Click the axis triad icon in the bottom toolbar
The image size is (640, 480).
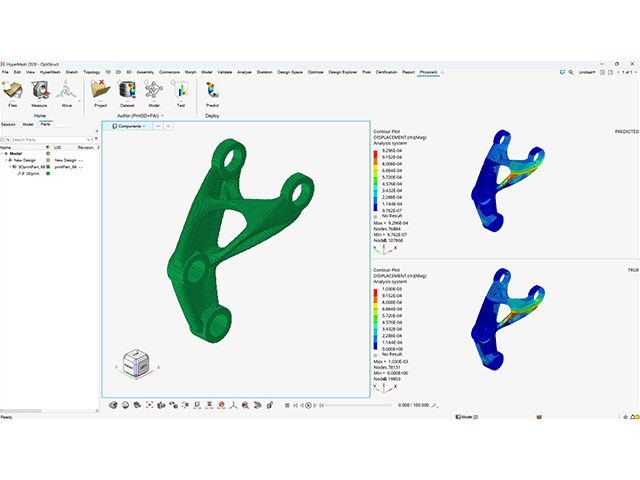tap(233, 405)
